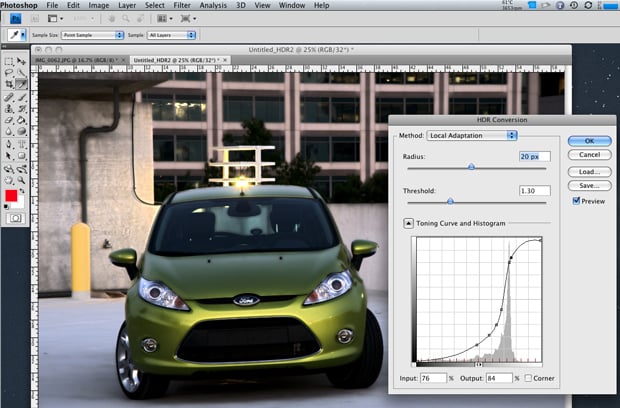Screen dimensions: 620x408
Task: Click the Load... button
Action: (590, 172)
